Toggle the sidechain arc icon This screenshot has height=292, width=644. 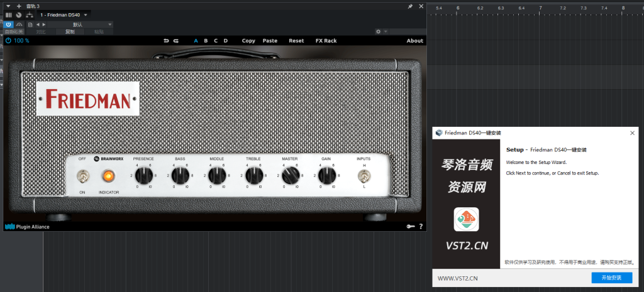(19, 24)
